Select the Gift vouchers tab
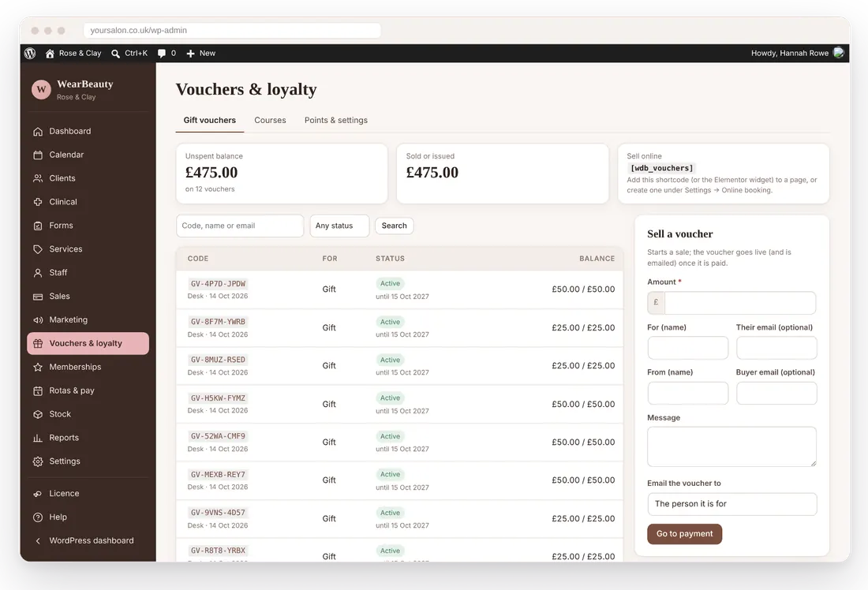Image resolution: width=868 pixels, height=590 pixels. [x=210, y=120]
